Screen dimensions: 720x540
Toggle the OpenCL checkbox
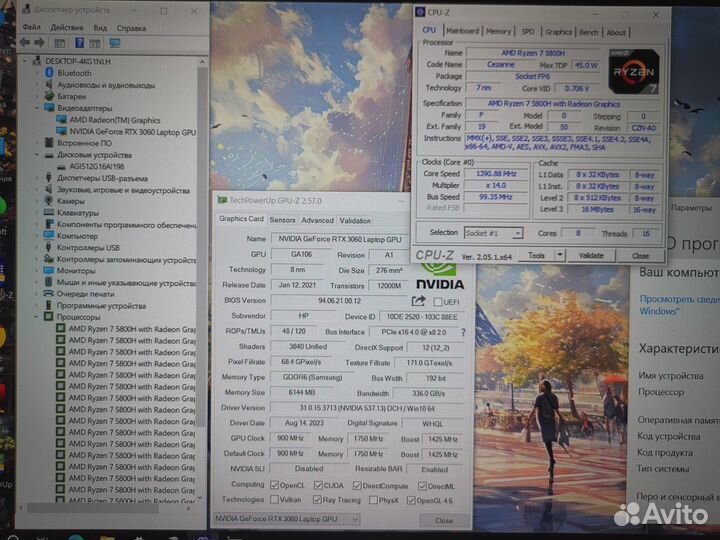(275, 485)
